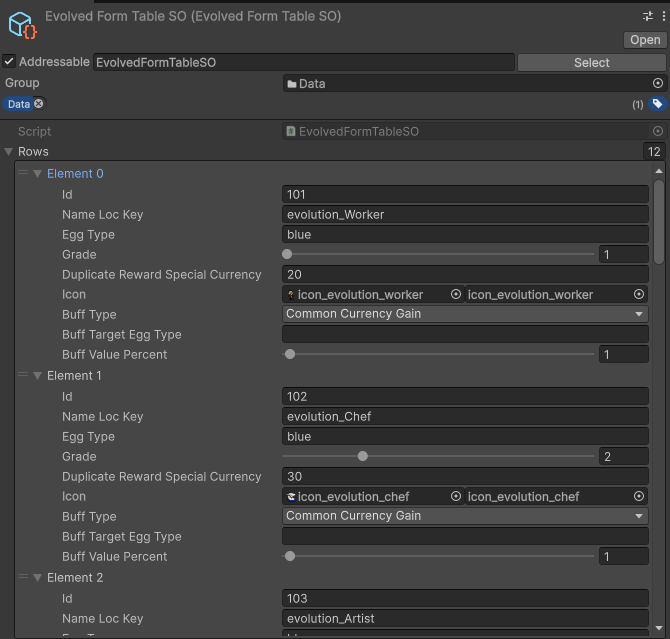Viewport: 670px width, 639px height.
Task: Click Element 0 Buff Value Percent number box
Action: point(623,354)
